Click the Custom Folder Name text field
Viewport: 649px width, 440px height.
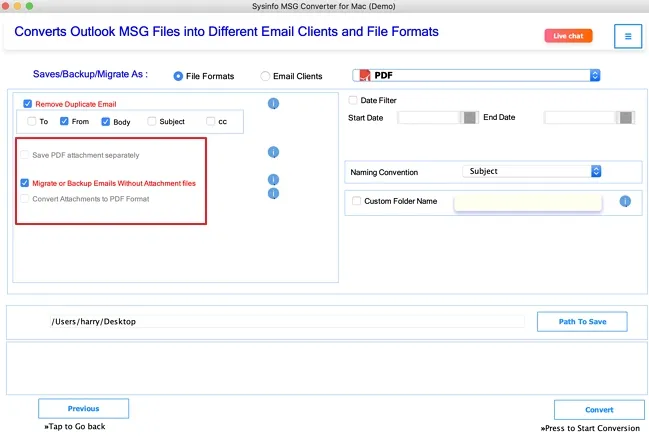point(528,203)
